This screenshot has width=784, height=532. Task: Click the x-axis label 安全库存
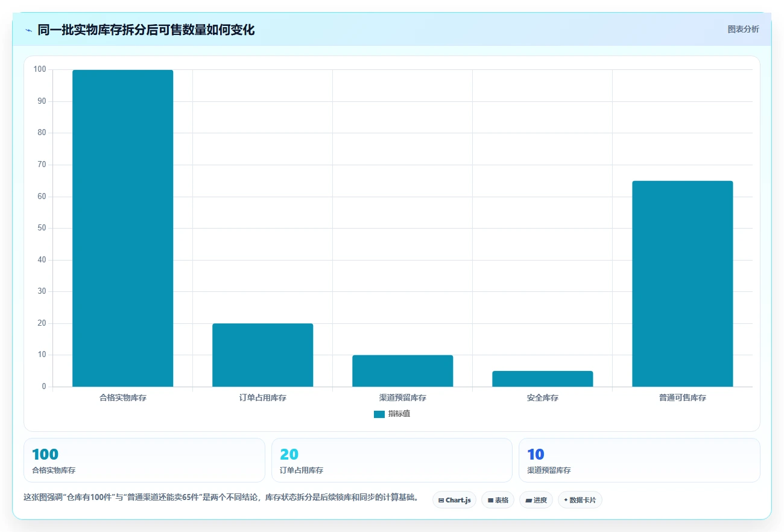coord(542,398)
